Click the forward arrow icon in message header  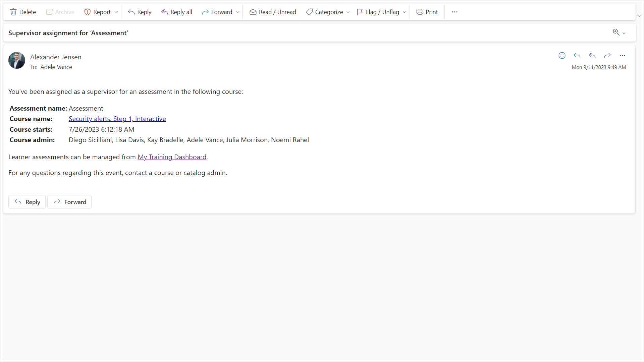click(607, 56)
